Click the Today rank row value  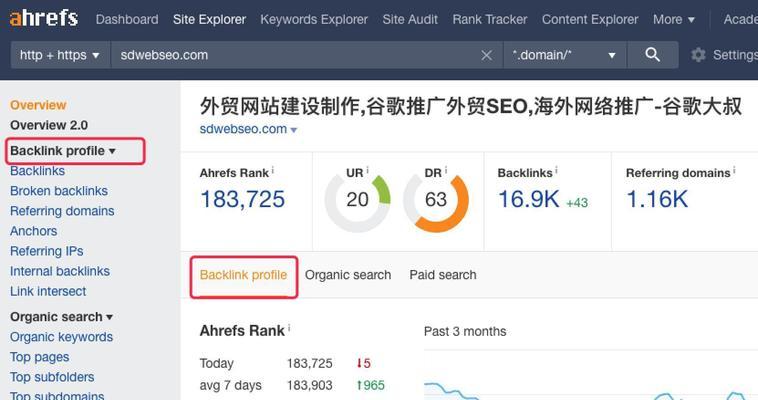click(309, 363)
